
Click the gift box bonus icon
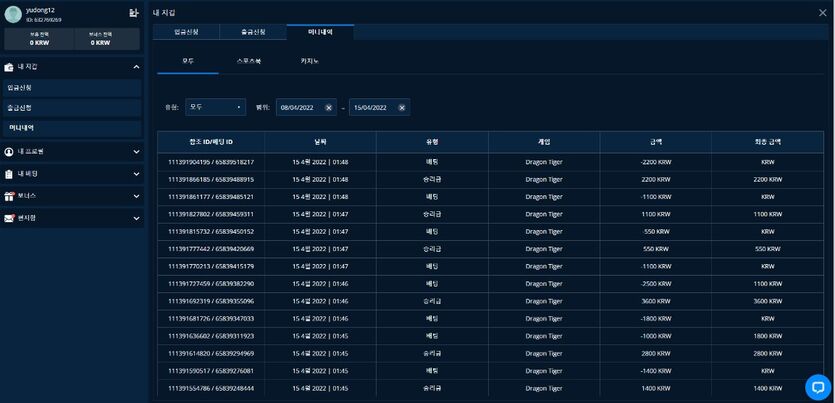click(9, 196)
